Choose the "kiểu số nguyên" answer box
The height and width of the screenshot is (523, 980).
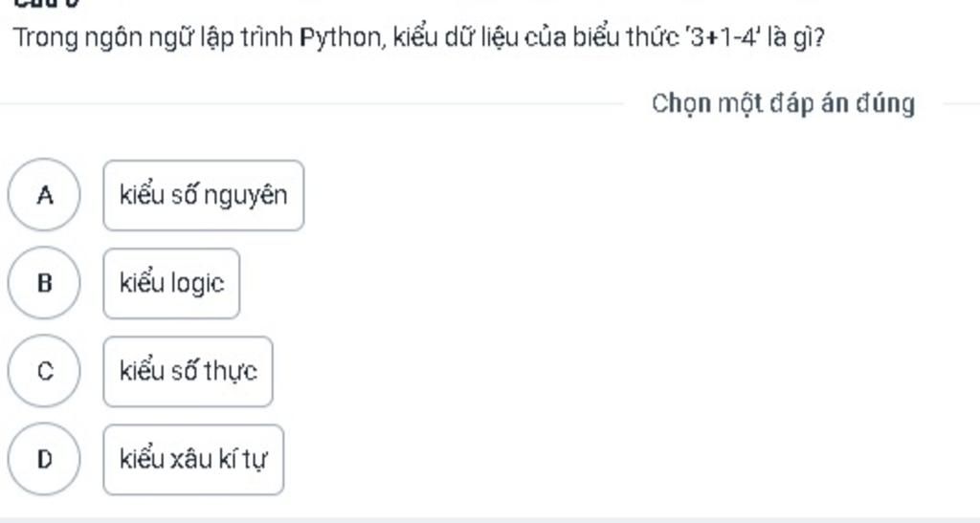pos(203,195)
